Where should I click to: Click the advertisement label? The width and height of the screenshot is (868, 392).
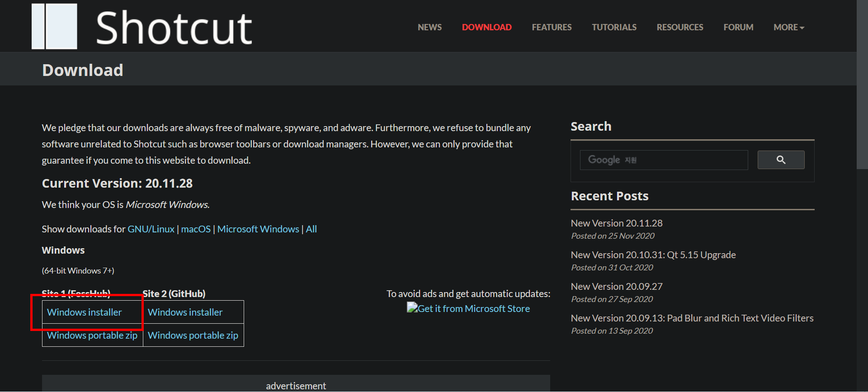tap(296, 386)
